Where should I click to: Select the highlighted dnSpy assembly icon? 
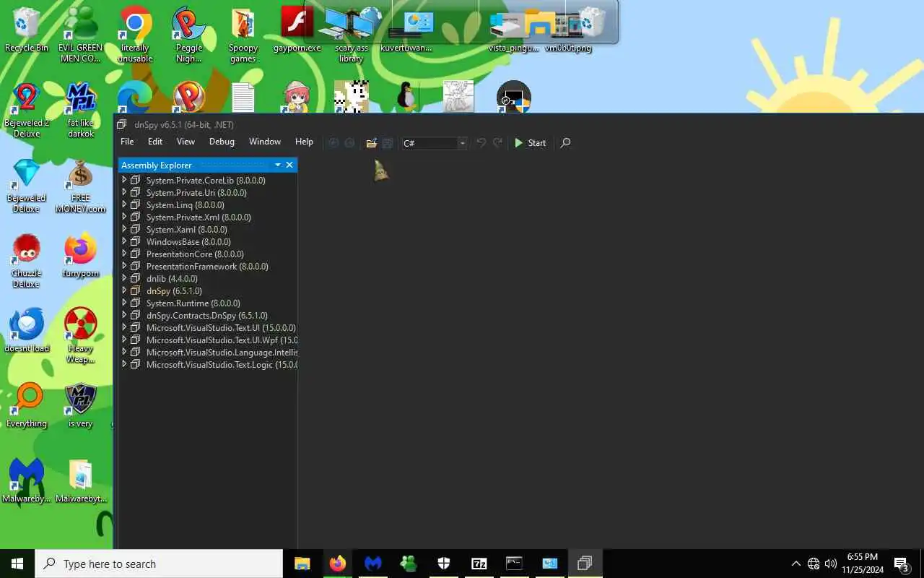tap(135, 290)
